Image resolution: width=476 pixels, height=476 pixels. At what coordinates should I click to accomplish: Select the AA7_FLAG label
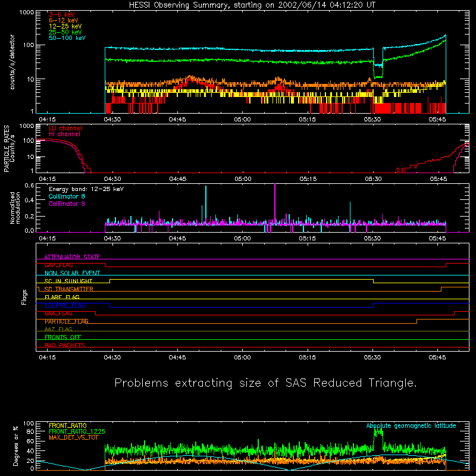[58, 329]
